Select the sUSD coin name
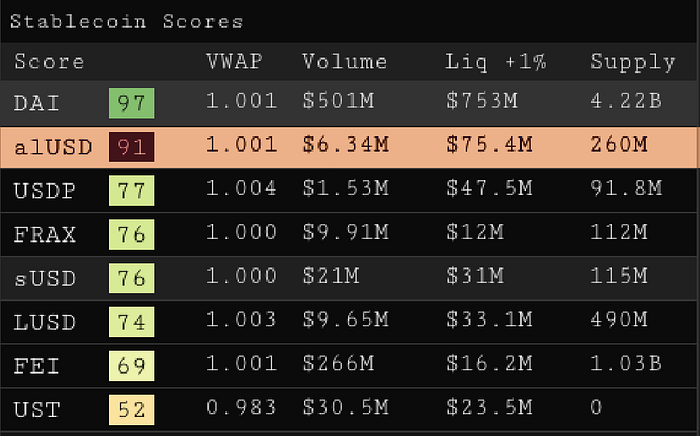Image resolution: width=700 pixels, height=436 pixels. click(x=45, y=278)
